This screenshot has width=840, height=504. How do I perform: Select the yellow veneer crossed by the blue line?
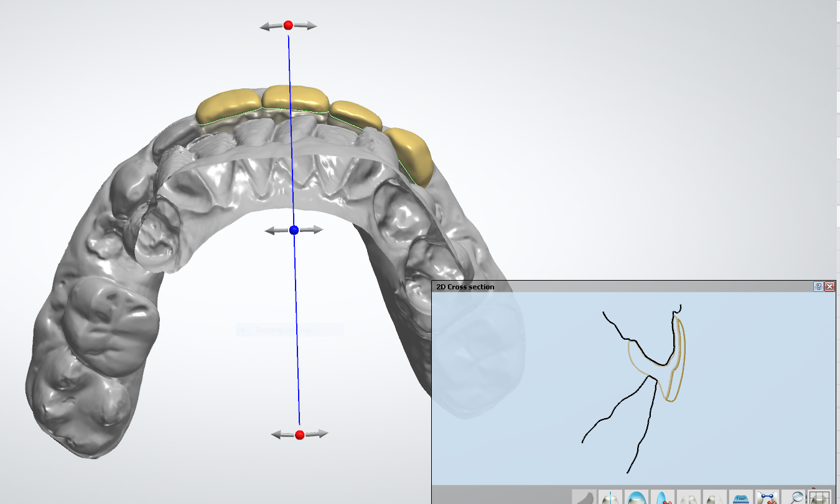pos(295,98)
